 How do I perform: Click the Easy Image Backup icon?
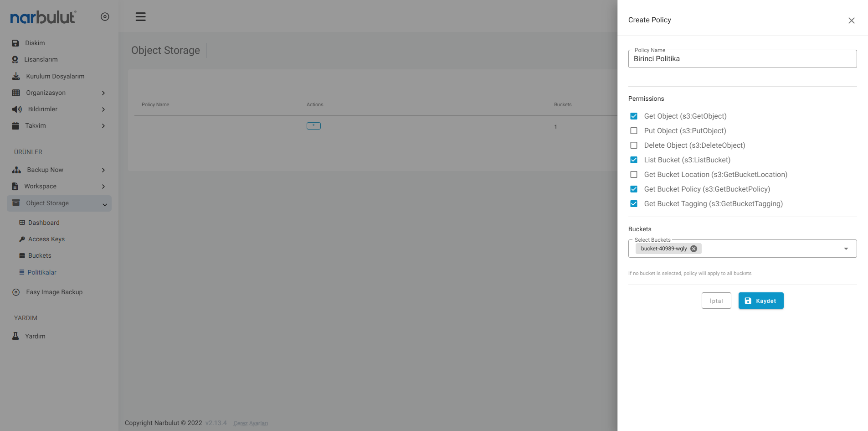(16, 292)
